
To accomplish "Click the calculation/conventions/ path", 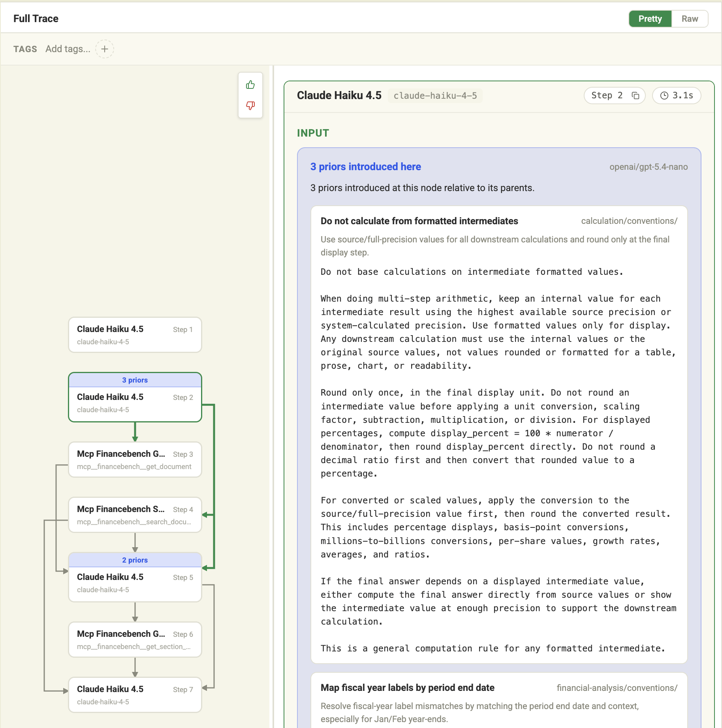I will click(629, 221).
